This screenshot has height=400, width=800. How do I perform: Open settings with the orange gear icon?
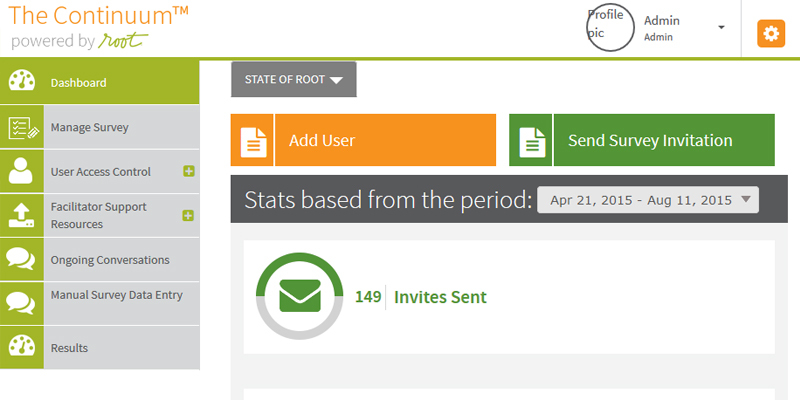[770, 34]
